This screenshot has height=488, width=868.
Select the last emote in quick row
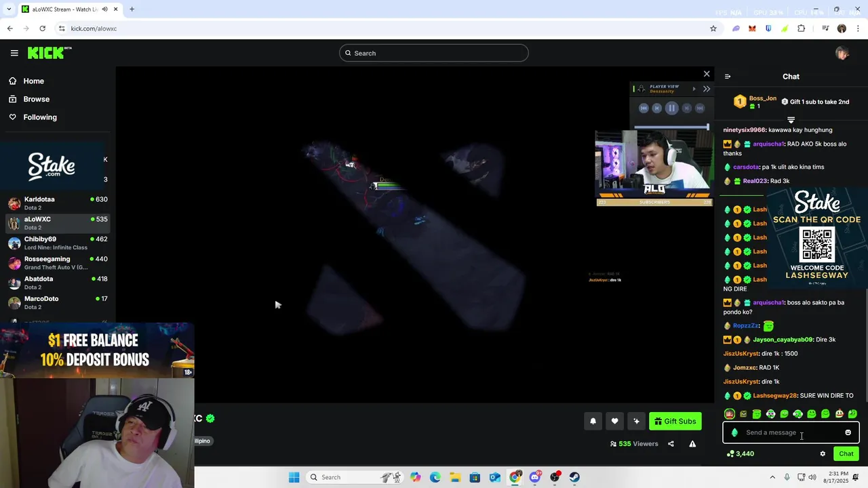tap(852, 413)
